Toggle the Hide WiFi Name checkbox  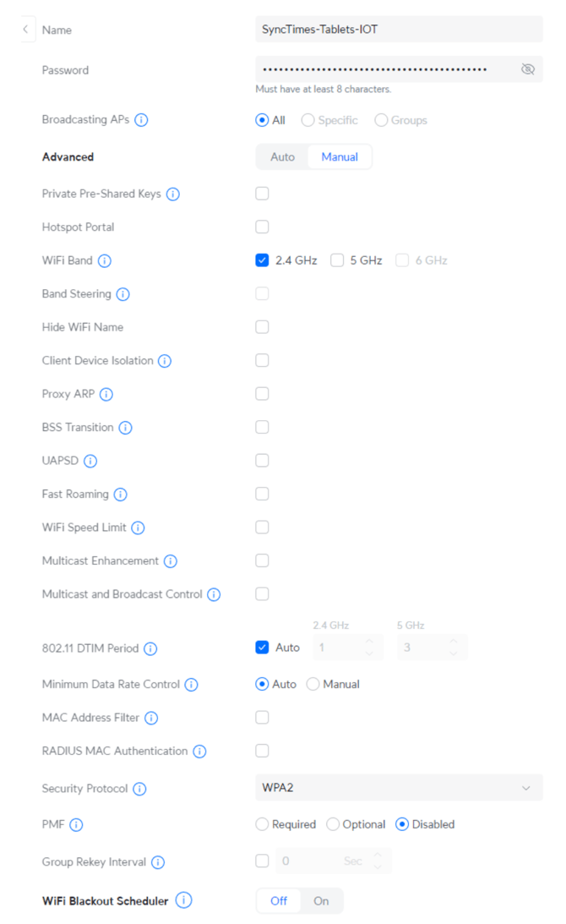[x=262, y=326]
